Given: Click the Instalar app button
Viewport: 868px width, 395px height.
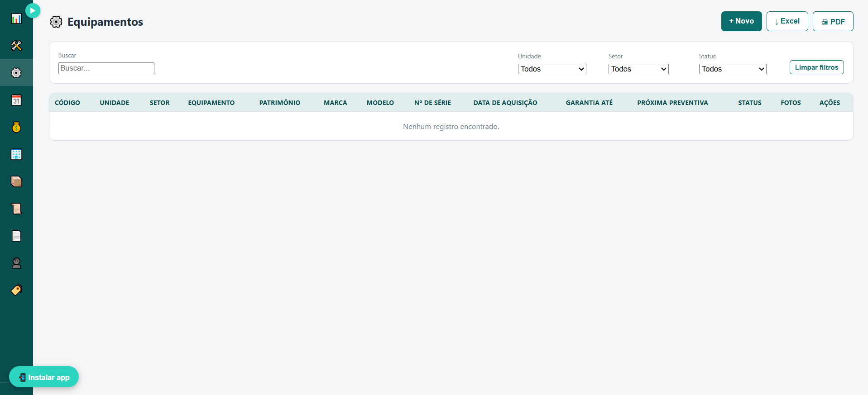Looking at the screenshot, I should [44, 377].
